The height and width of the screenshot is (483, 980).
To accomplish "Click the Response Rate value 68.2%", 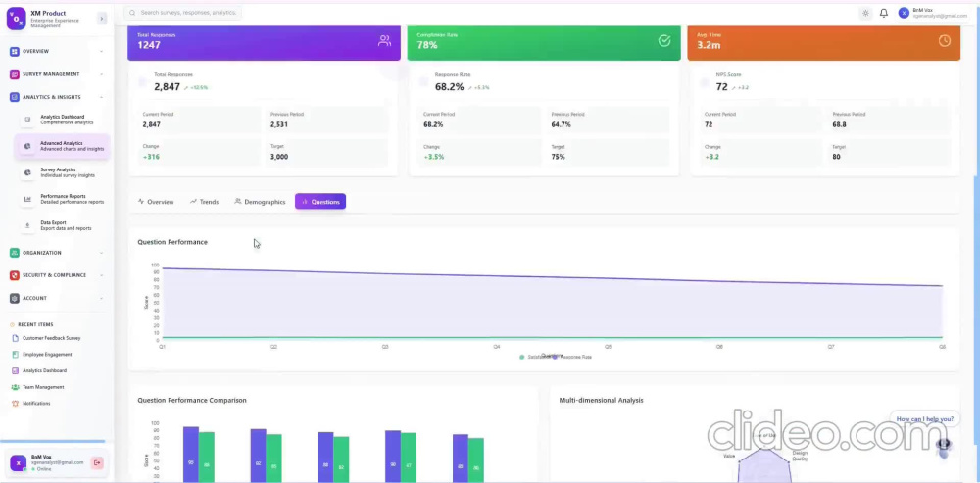I will 450,87.
